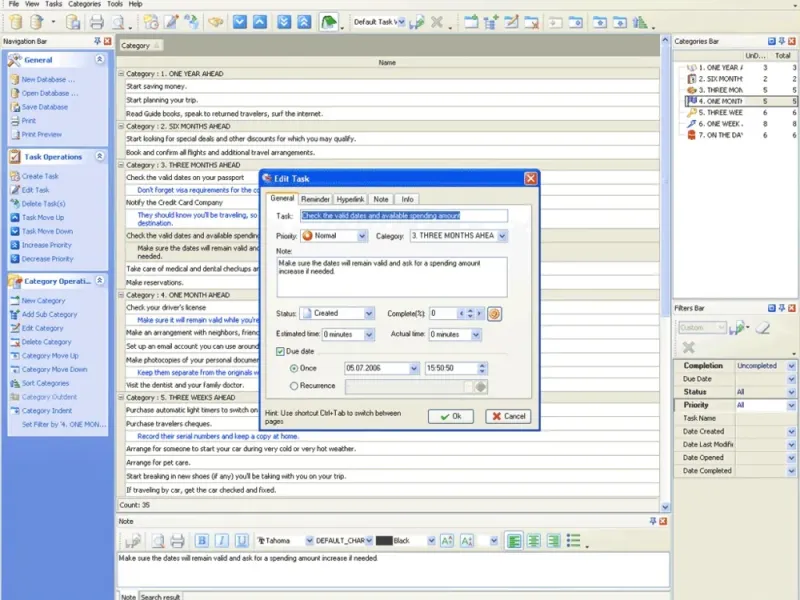Click the Bold button in Note toolbar
Screen dimensions: 800x600
[201, 540]
